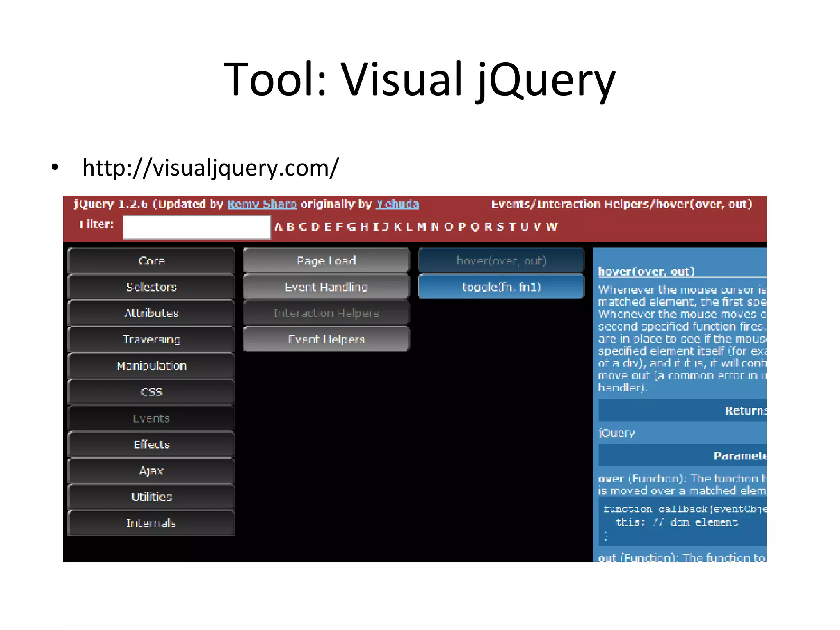The width and height of the screenshot is (840, 630).
Task: Open the Traversing category
Action: [151, 340]
